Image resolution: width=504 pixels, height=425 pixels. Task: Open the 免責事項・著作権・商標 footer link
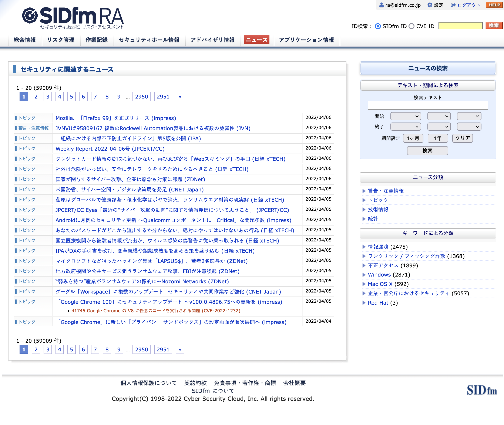pyautogui.click(x=245, y=383)
